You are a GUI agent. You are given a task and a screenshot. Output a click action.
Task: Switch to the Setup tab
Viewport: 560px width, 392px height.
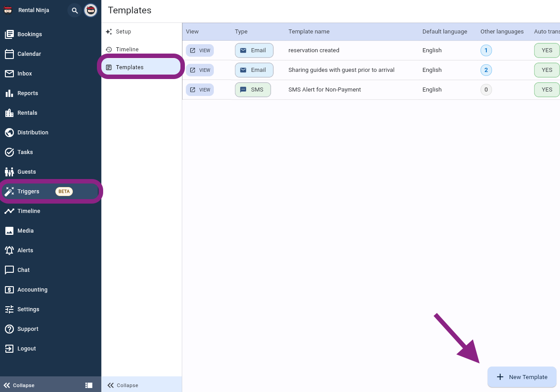point(123,32)
